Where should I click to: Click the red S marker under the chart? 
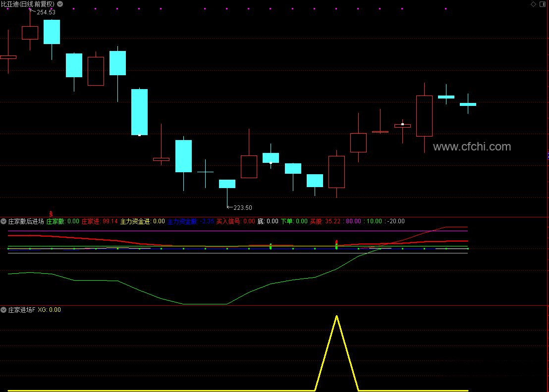coord(51,213)
